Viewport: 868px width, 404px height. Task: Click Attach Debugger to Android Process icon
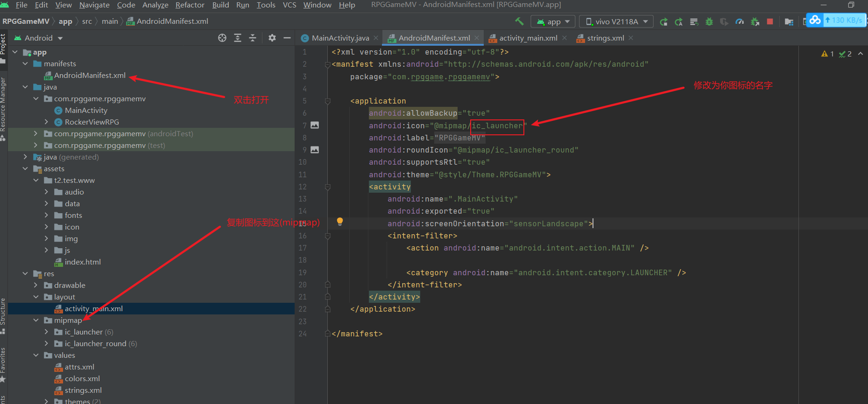click(x=755, y=21)
